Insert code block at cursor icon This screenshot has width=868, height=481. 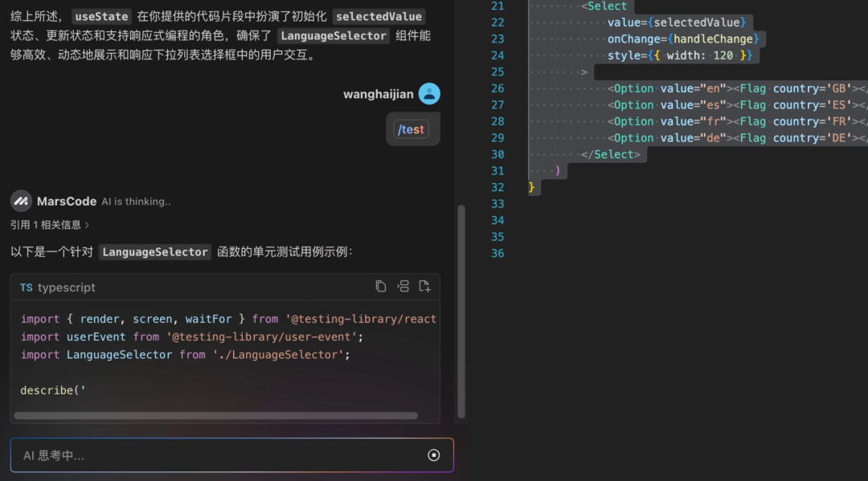click(x=403, y=287)
